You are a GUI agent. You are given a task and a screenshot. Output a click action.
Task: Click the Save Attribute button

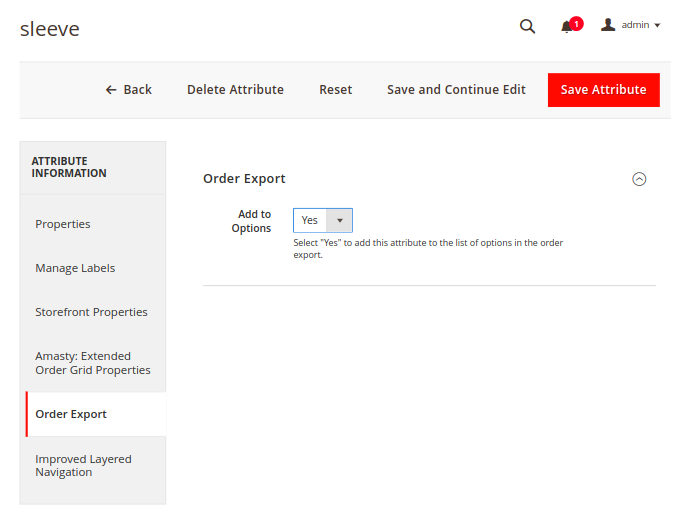click(x=603, y=90)
